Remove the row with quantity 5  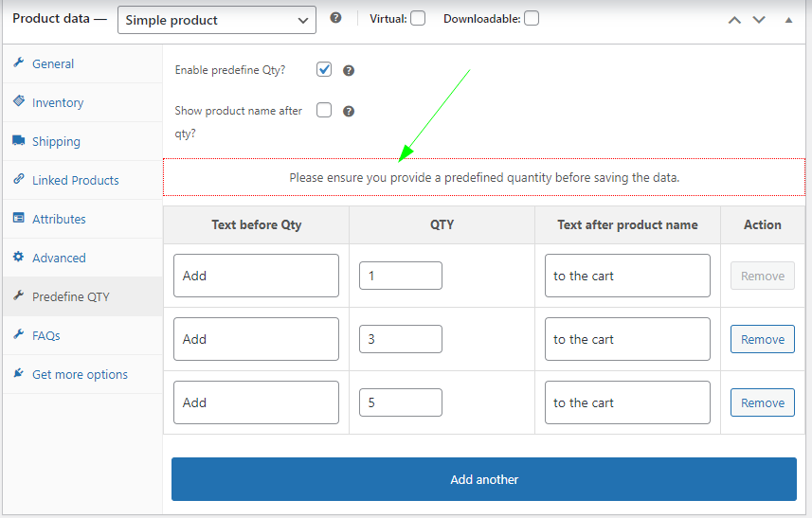(x=762, y=402)
